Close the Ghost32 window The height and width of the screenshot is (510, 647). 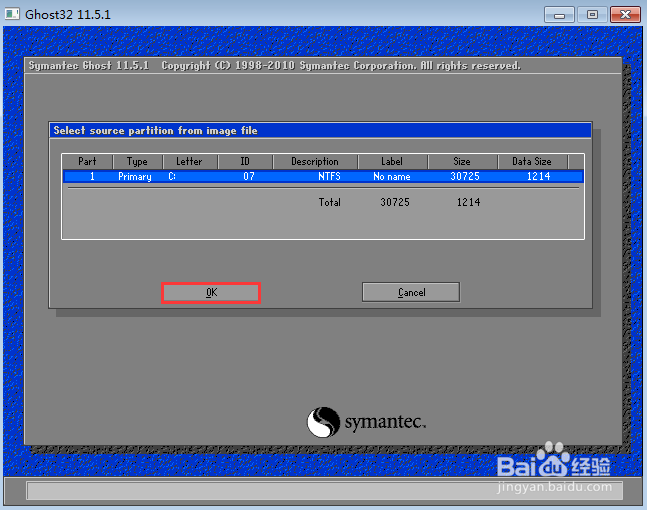tap(625, 15)
